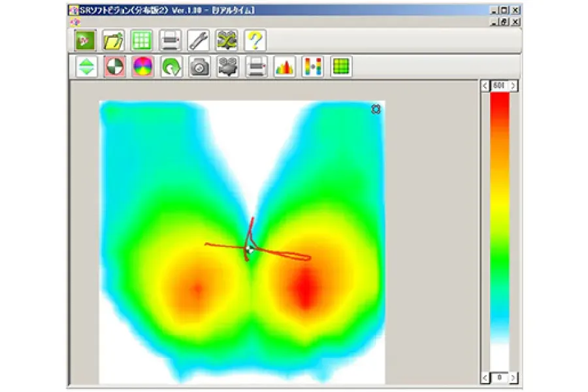Click the red area of color scale bar
588x392 pixels.
pyautogui.click(x=500, y=111)
